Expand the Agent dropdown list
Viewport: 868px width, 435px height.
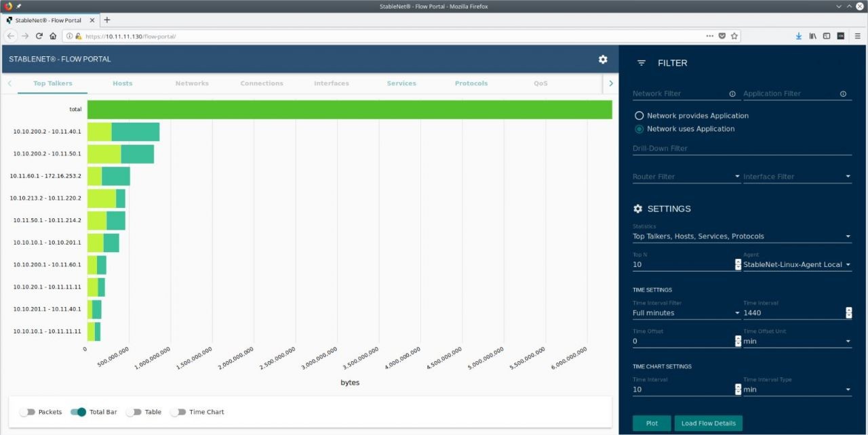coord(797,265)
